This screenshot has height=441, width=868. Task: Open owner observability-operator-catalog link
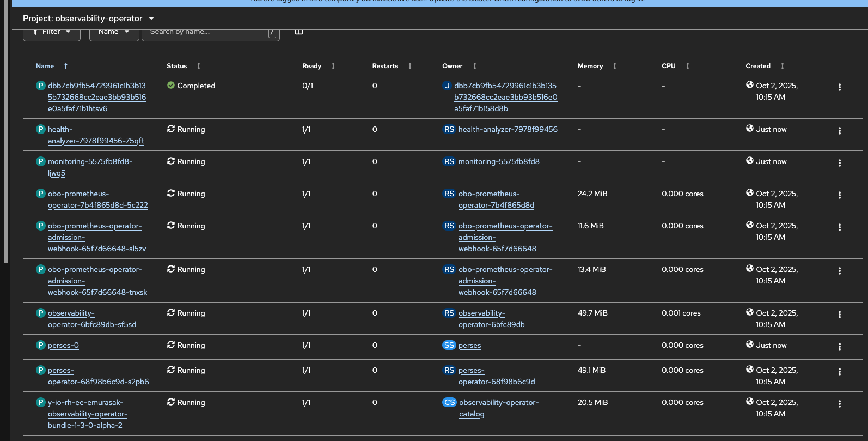click(x=499, y=408)
